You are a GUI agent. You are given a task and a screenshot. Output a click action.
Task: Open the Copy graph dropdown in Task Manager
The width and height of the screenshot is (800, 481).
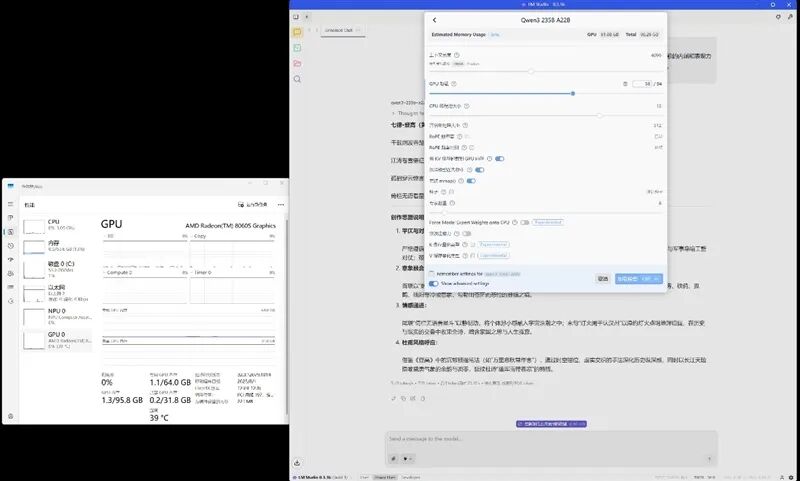tap(199, 236)
